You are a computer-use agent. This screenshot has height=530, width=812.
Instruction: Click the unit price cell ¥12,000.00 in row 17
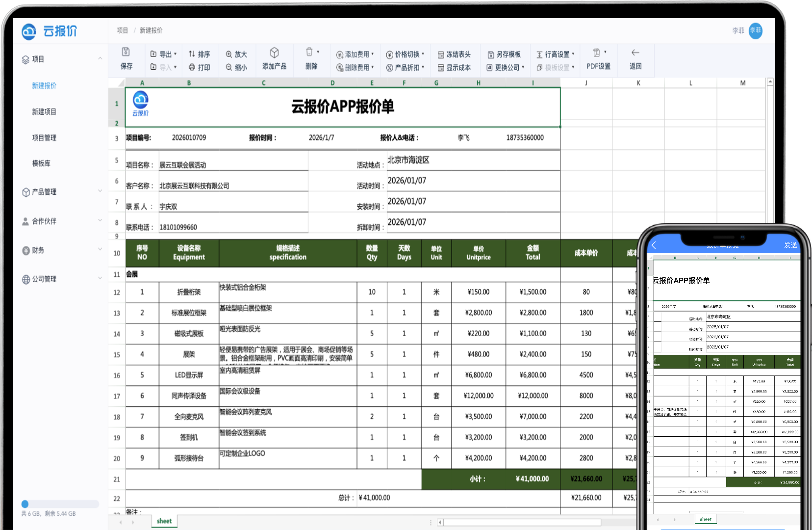tap(479, 396)
